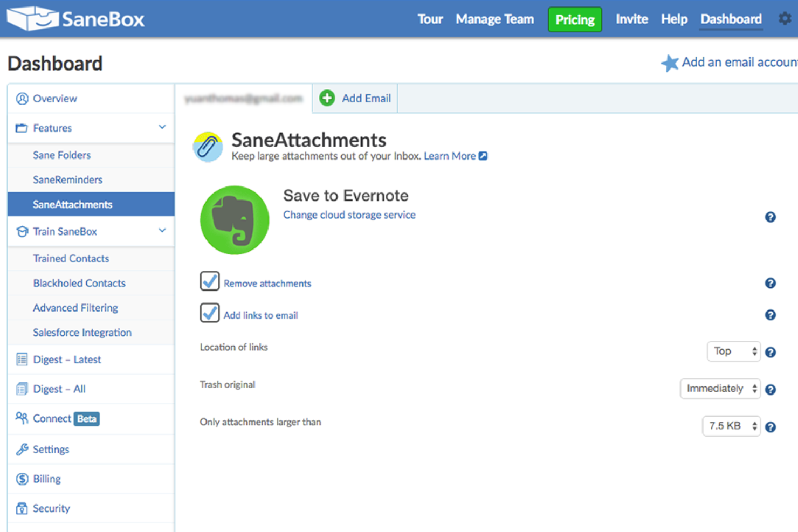Select Blackholed Contacts in the sidebar
The width and height of the screenshot is (798, 532).
[x=79, y=283]
